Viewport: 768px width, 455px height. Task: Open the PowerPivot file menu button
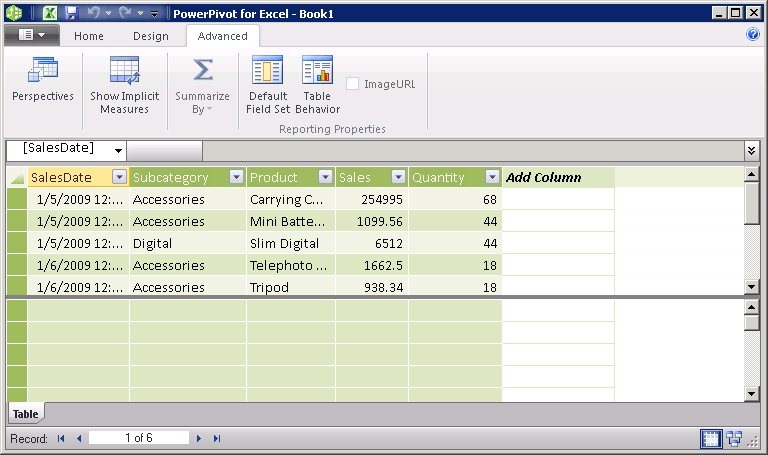click(x=32, y=35)
